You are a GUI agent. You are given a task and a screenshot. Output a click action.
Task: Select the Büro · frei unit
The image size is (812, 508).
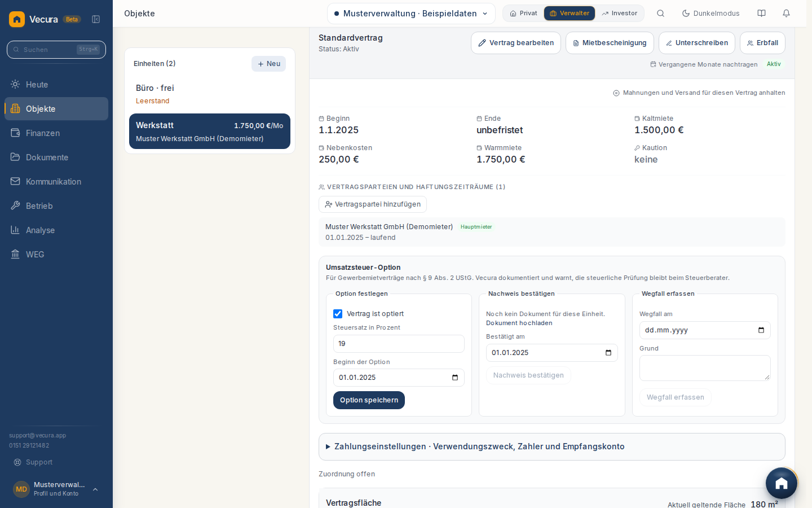pos(210,94)
